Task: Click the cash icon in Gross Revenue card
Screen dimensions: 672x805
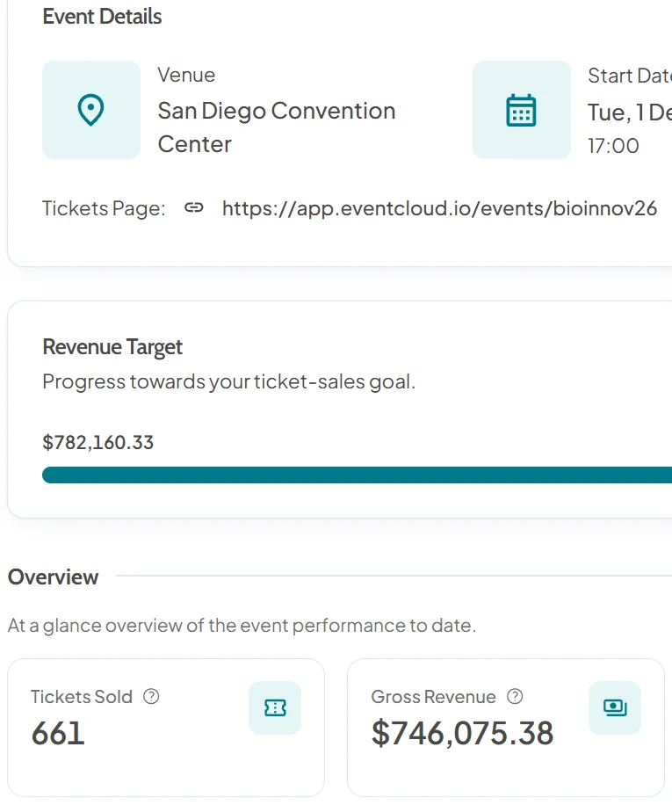Action: click(615, 708)
